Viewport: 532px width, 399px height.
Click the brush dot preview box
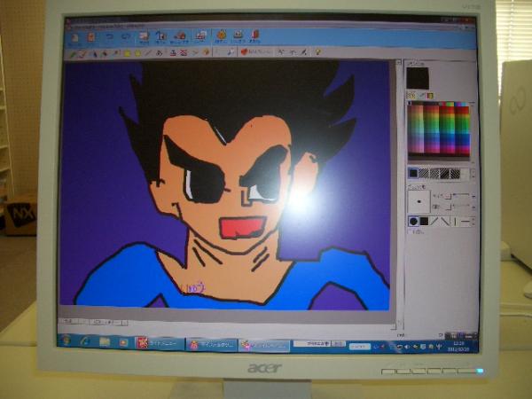[419, 201]
